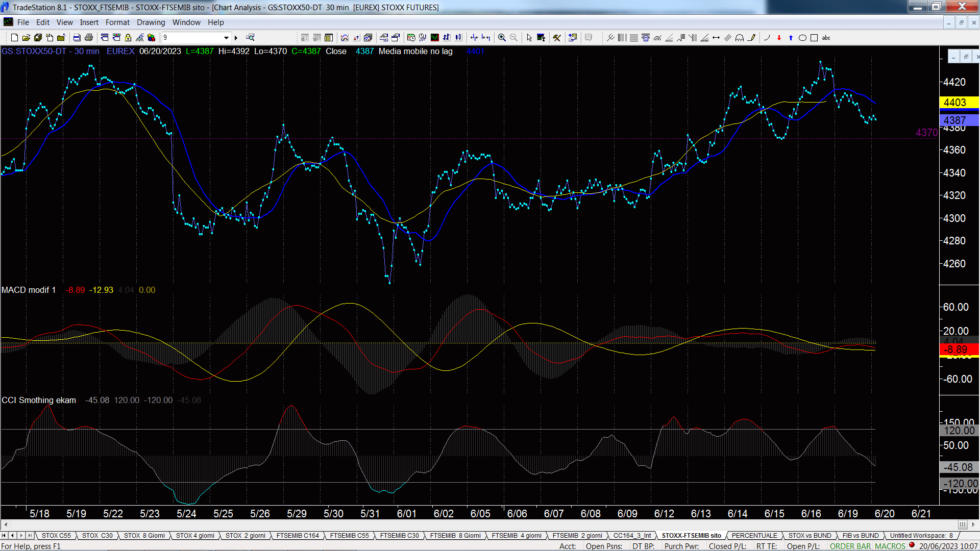Click the green black candlestick chart icon
Screen dimensions: 980x551
pos(435,38)
